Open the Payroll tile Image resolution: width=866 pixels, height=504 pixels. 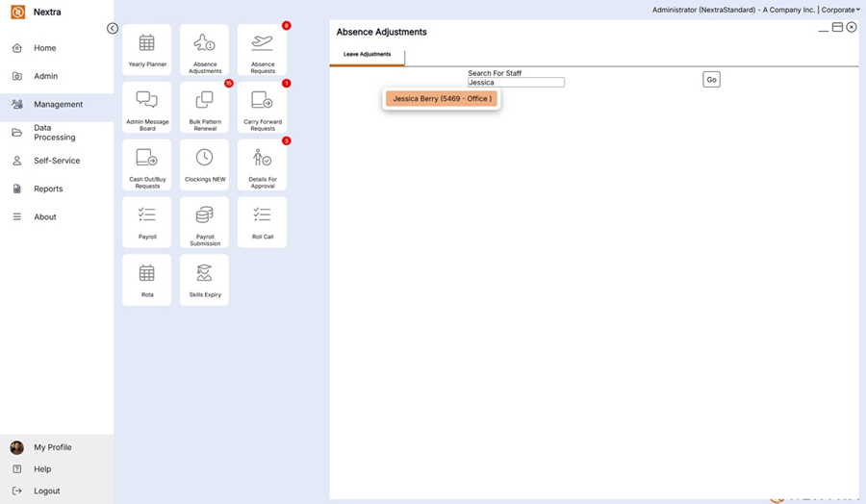tap(147, 222)
